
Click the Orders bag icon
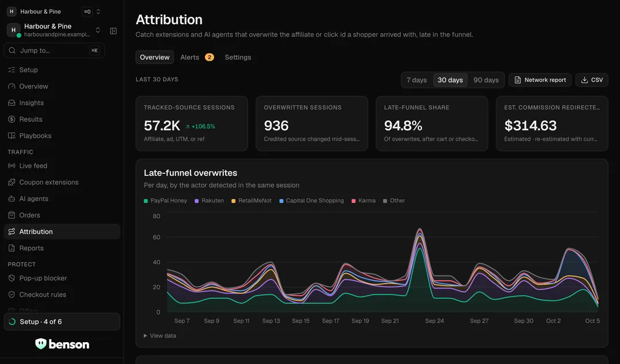point(11,215)
